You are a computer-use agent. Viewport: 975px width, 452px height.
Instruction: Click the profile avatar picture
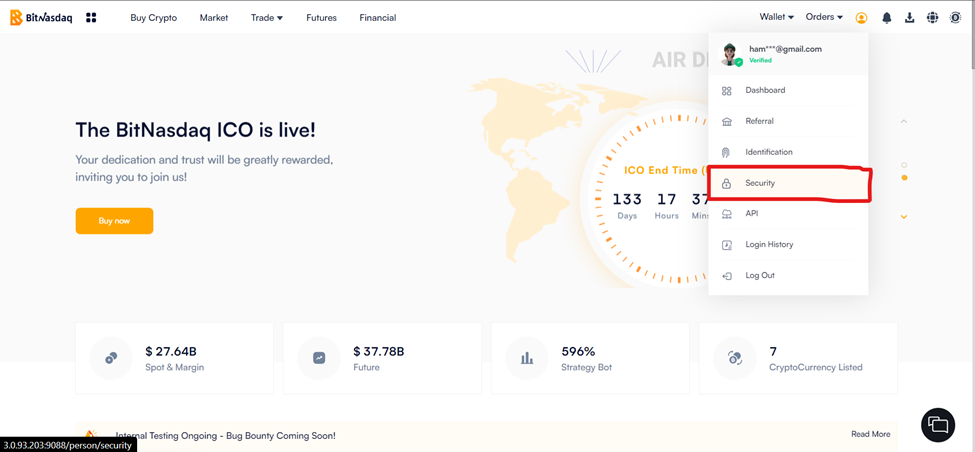730,53
